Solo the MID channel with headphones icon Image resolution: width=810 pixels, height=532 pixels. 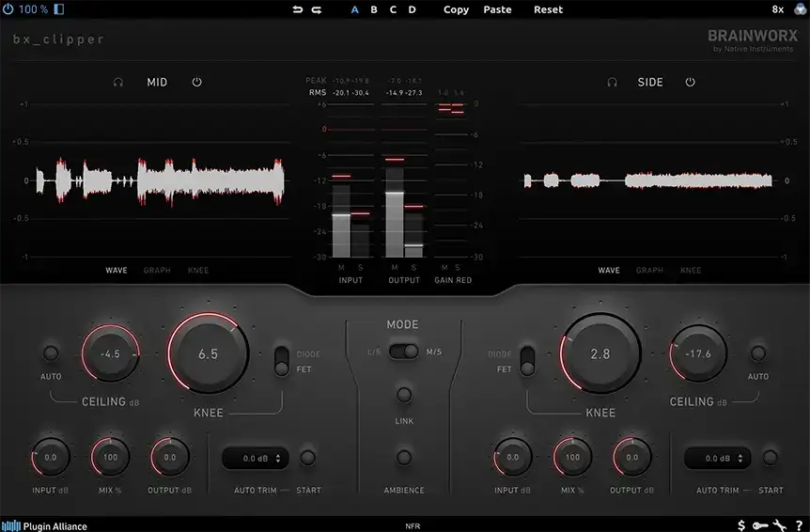[118, 83]
